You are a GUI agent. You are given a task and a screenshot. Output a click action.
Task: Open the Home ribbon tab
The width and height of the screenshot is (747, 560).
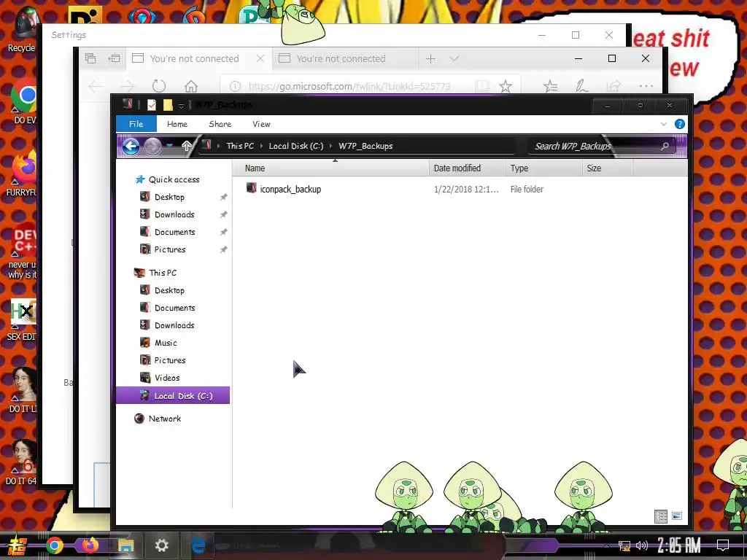point(177,124)
